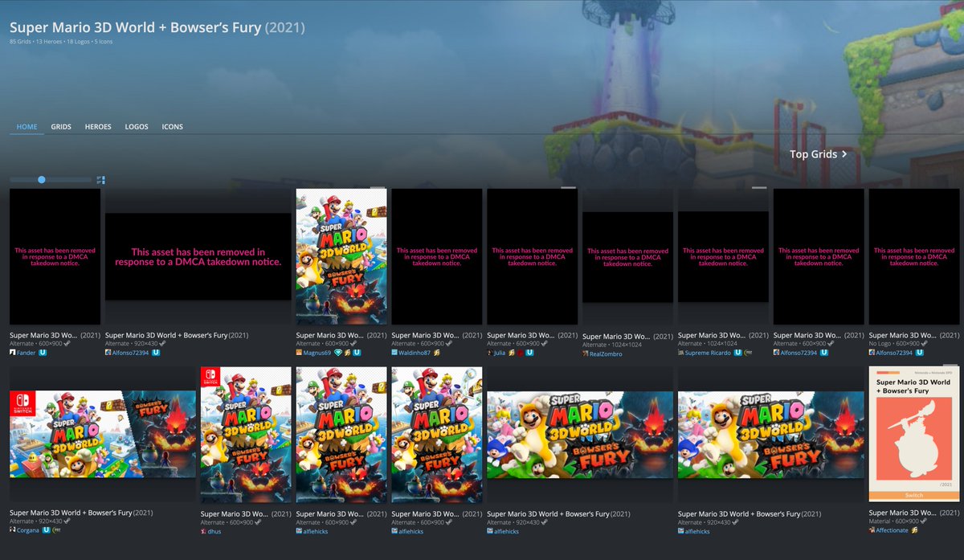Click the lightning badge next to Julia
Screen dimensions: 964x560
[x=512, y=353]
